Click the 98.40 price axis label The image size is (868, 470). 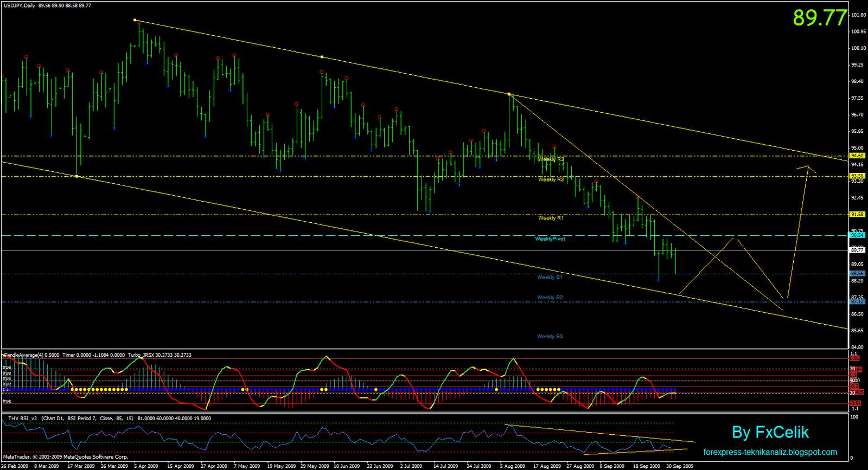858,81
